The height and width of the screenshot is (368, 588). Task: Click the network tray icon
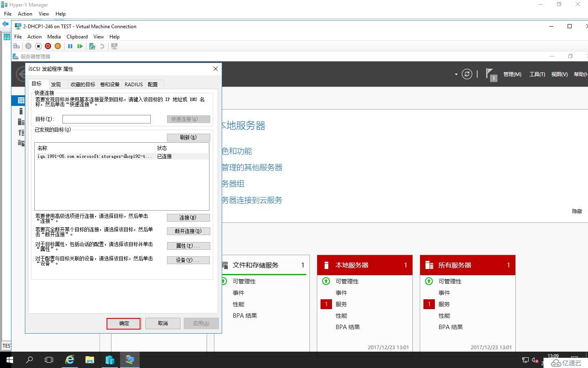click(526, 360)
